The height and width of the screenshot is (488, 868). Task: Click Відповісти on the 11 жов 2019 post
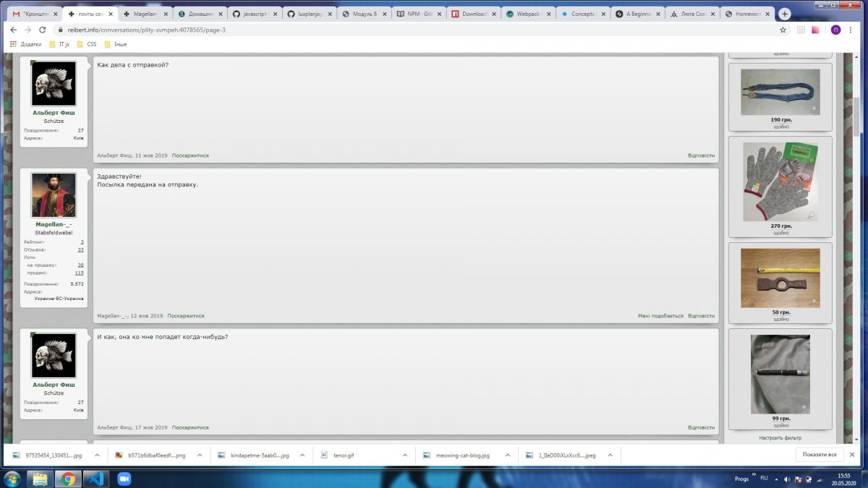pyautogui.click(x=701, y=155)
